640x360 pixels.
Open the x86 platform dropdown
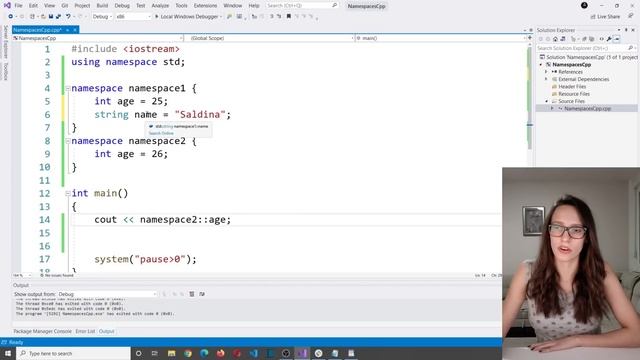pos(133,17)
